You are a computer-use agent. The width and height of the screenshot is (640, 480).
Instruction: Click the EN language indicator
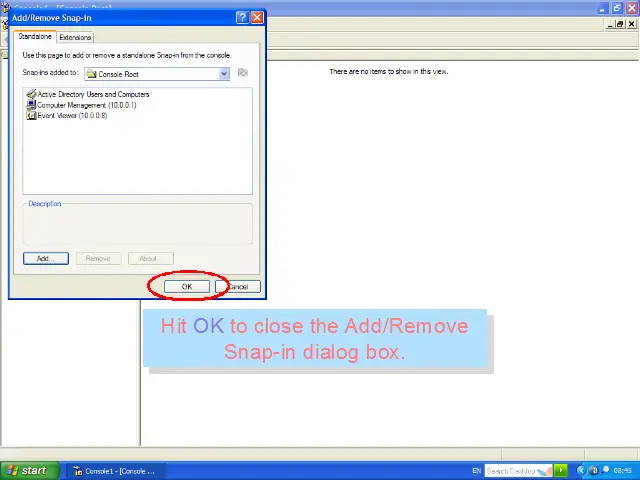pyautogui.click(x=476, y=470)
